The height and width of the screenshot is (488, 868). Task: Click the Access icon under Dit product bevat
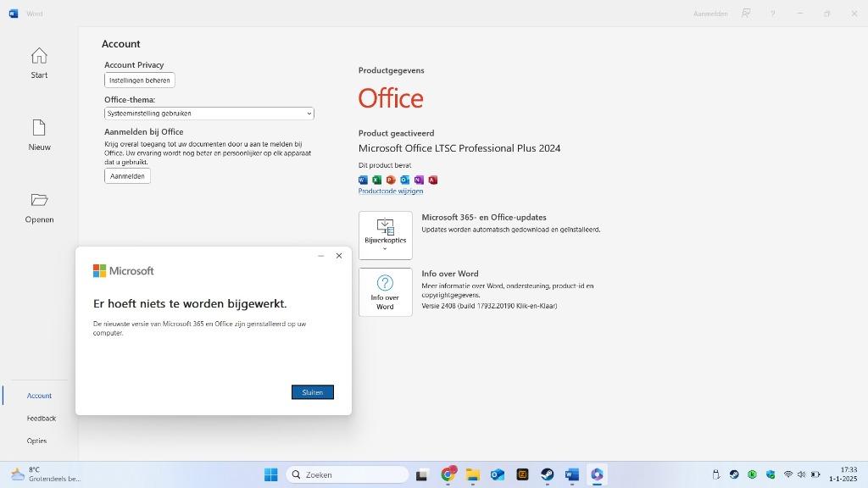tap(433, 180)
